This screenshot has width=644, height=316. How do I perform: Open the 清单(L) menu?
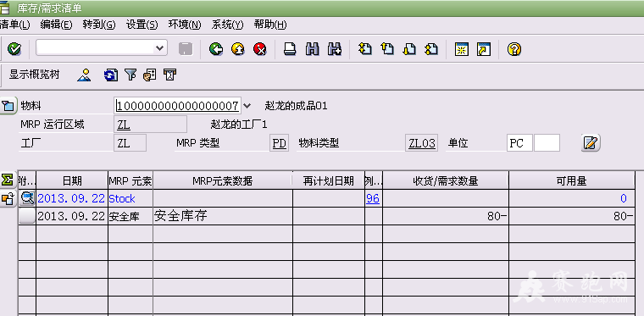pyautogui.click(x=14, y=25)
